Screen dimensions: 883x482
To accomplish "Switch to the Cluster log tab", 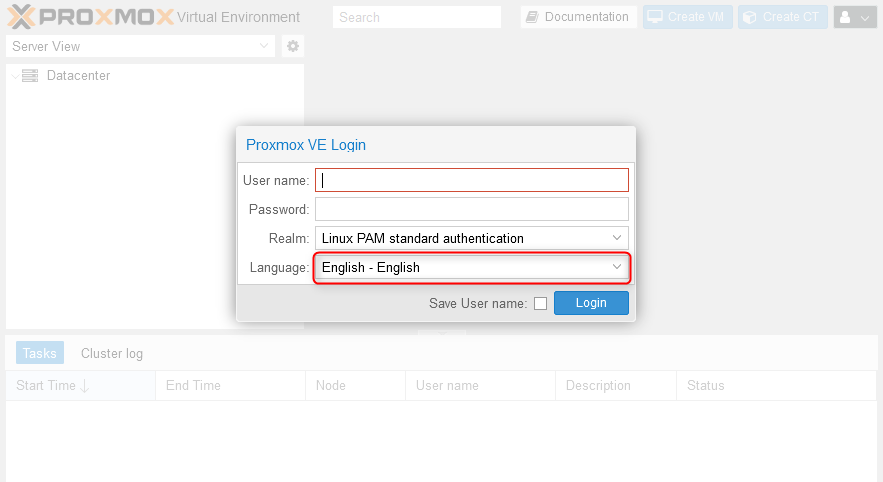I will tap(112, 353).
